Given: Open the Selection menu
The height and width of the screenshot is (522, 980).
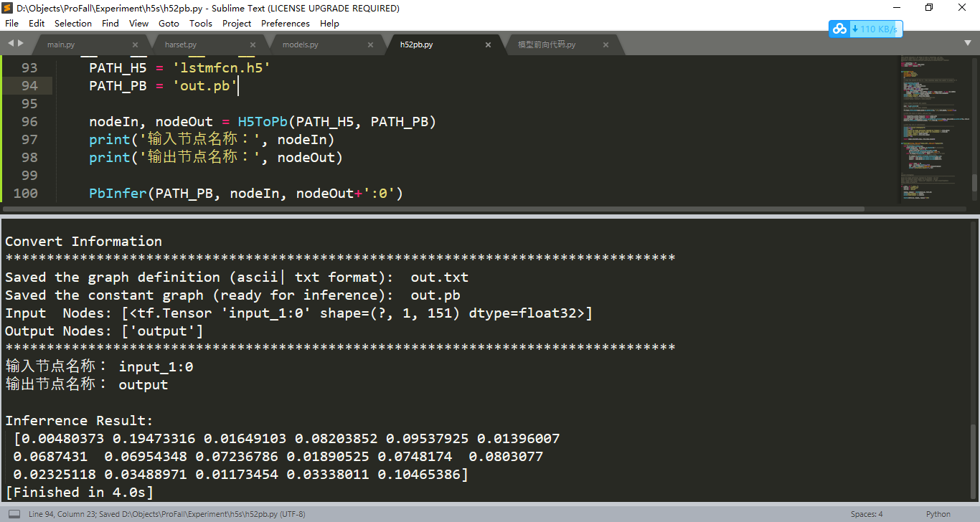Looking at the screenshot, I should (x=73, y=23).
